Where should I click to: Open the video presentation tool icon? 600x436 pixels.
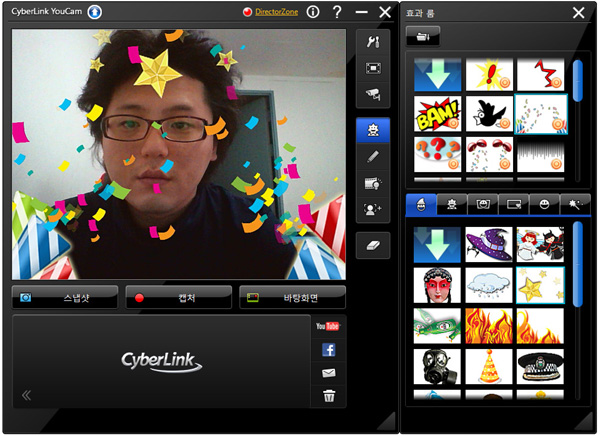tap(373, 183)
